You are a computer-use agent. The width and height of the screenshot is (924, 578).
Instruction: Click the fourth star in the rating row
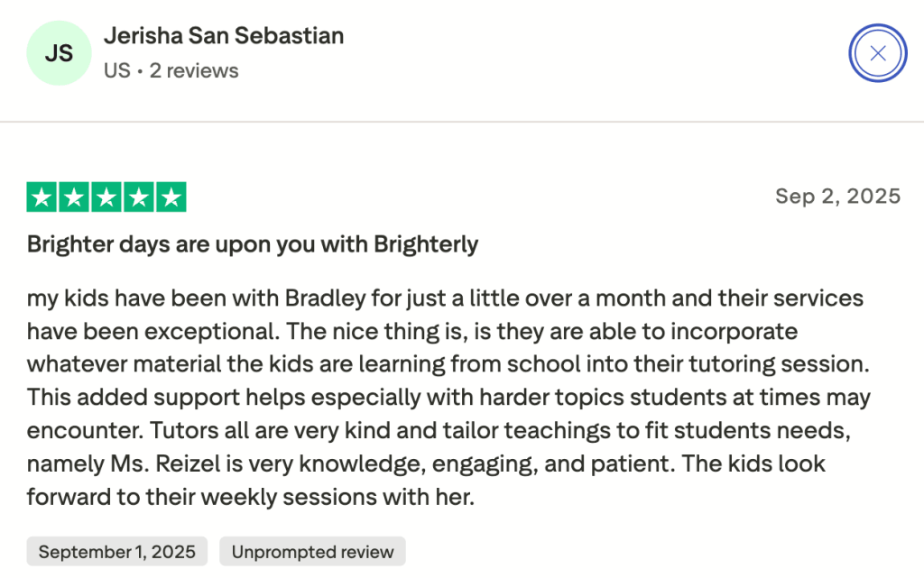(139, 196)
